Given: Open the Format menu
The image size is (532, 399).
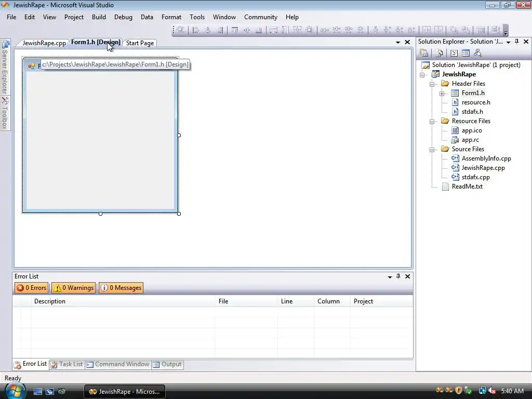Looking at the screenshot, I should (171, 17).
